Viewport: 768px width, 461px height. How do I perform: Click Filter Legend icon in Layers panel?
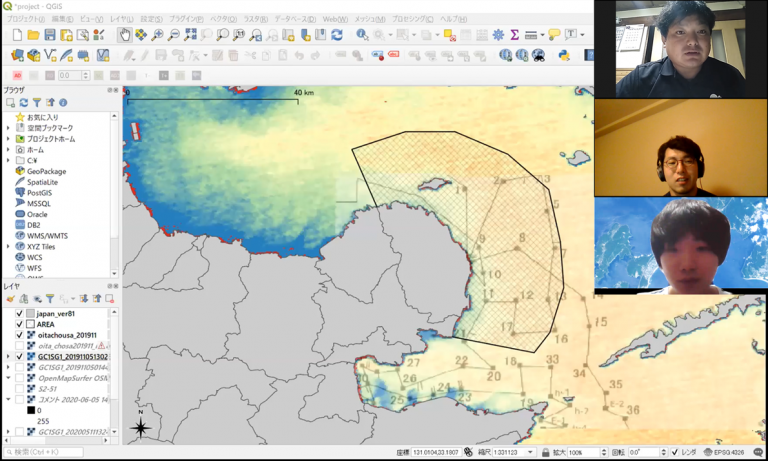49,299
